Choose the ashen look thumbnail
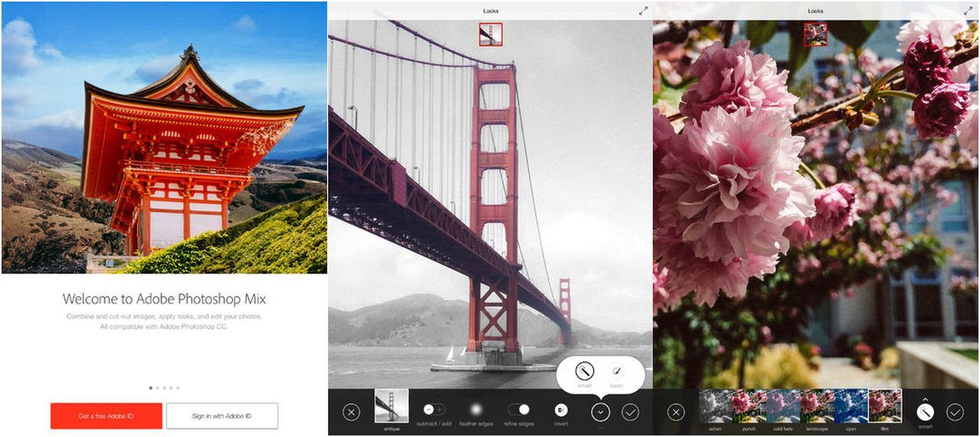Viewport: 980px width, 437px height. (x=716, y=406)
